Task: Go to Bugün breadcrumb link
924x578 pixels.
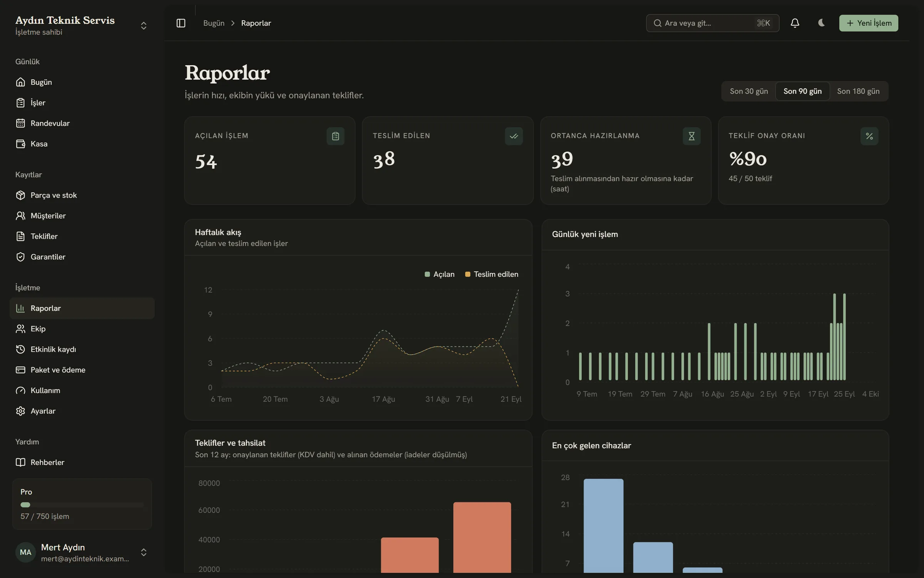Action: [x=214, y=23]
